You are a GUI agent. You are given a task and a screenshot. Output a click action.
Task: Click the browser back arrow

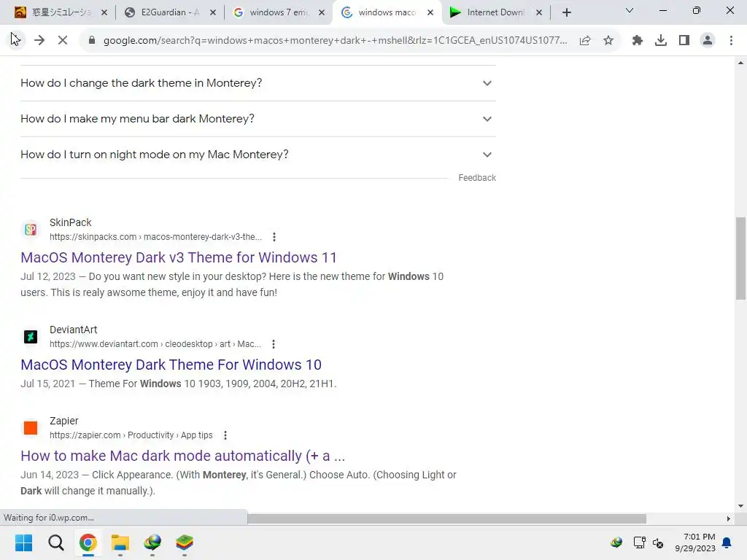(x=15, y=40)
